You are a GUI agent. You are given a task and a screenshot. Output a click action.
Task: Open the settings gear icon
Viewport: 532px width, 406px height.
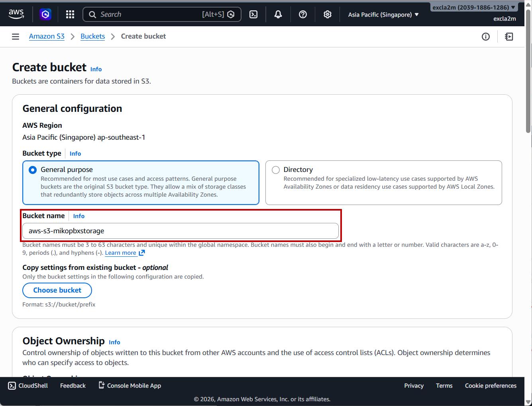328,14
